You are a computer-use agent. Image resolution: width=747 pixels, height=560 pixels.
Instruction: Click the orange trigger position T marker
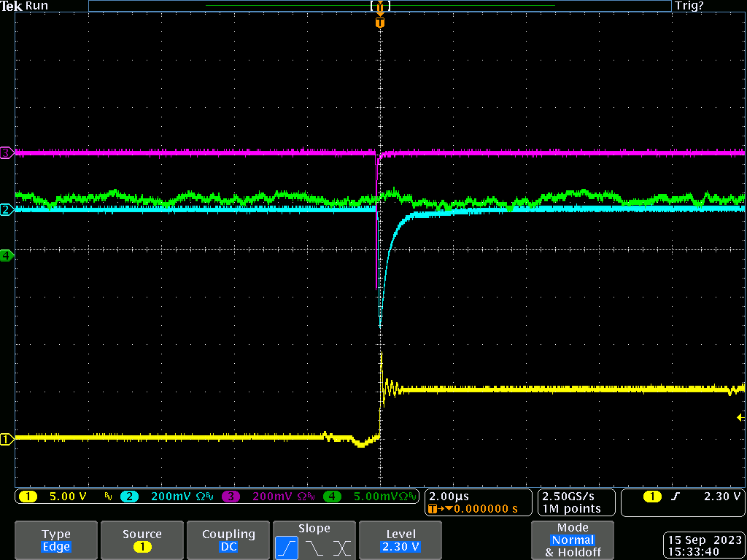click(379, 23)
